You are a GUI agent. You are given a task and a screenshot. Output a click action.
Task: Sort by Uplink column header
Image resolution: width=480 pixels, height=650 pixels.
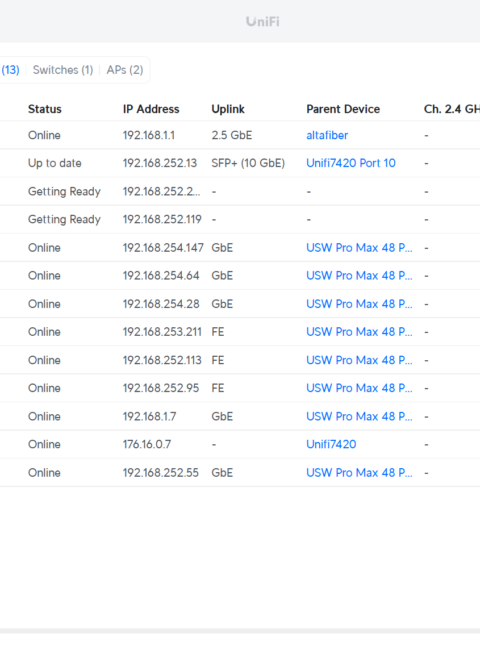(x=228, y=109)
